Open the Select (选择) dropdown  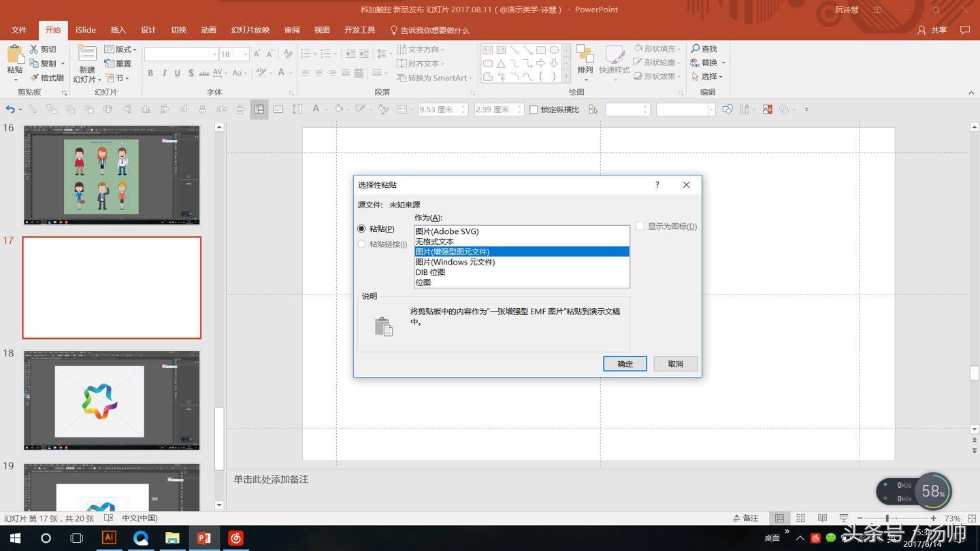pyautogui.click(x=707, y=76)
